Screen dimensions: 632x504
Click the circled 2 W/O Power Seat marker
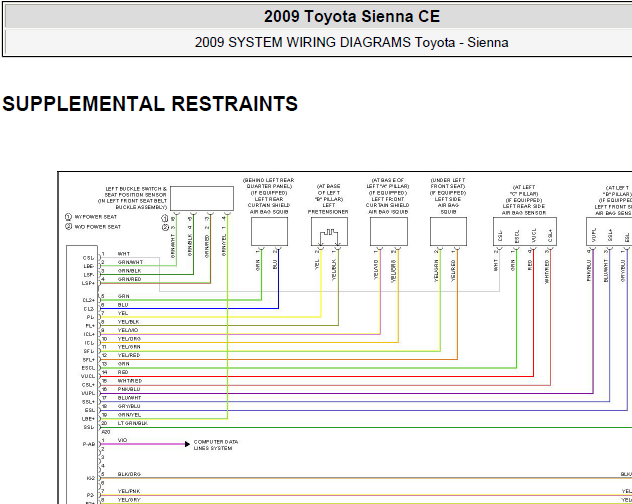pyautogui.click(x=68, y=227)
